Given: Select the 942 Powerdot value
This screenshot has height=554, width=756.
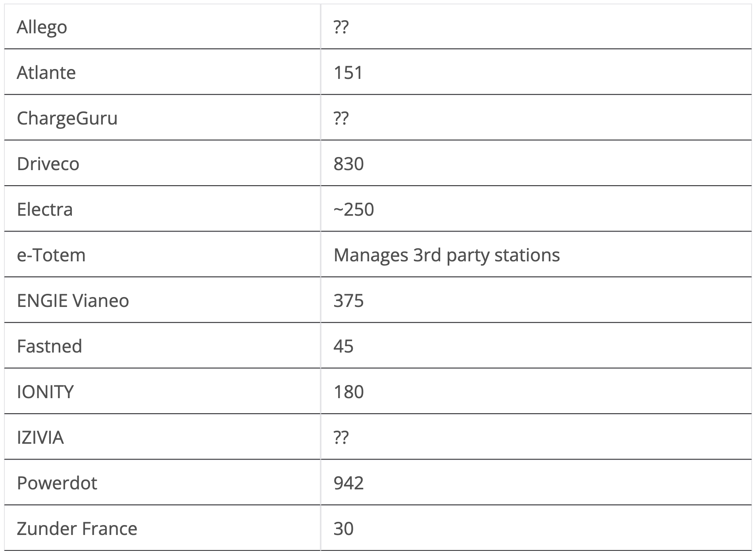Looking at the screenshot, I should [x=348, y=483].
